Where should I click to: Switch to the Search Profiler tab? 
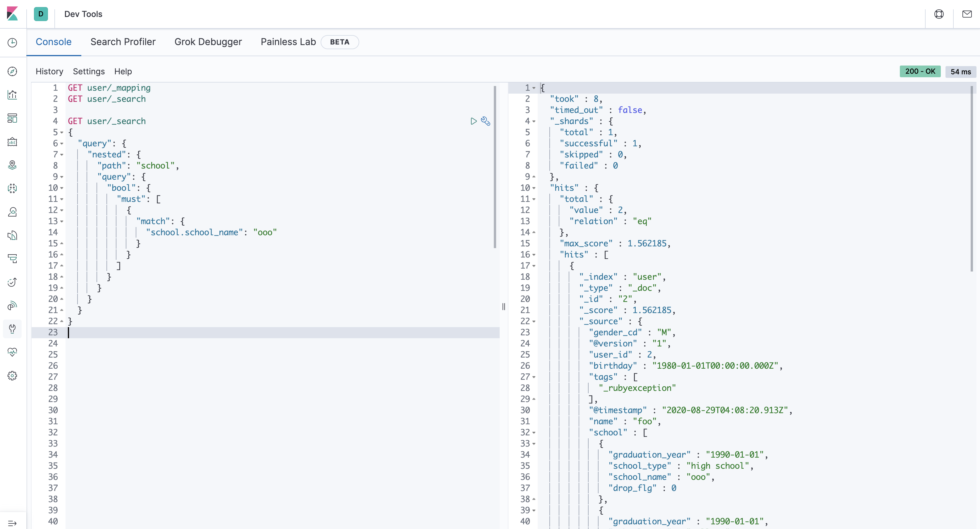123,42
